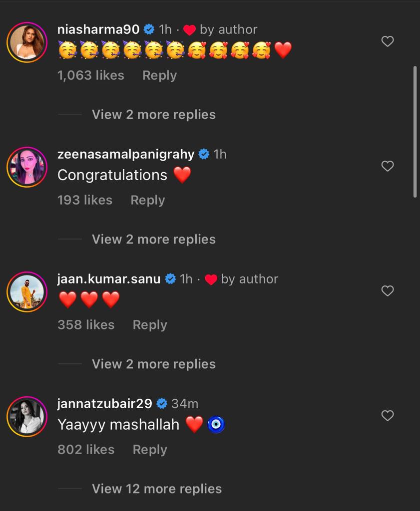Toggle like on jaan.kumar.sanu's comment
Image resolution: width=420 pixels, height=511 pixels.
tap(388, 290)
